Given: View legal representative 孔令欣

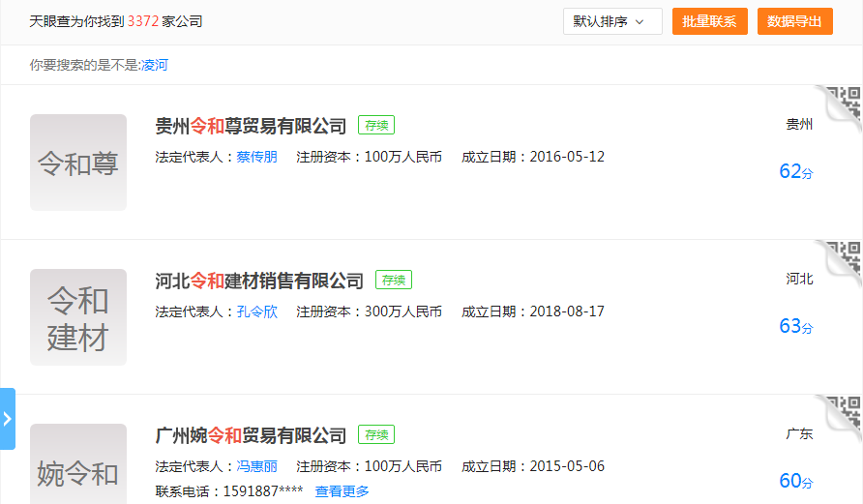Looking at the screenshot, I should [256, 311].
